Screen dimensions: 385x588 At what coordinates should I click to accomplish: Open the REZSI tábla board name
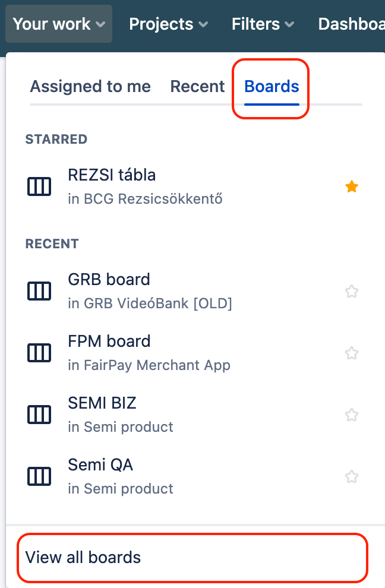tap(112, 175)
